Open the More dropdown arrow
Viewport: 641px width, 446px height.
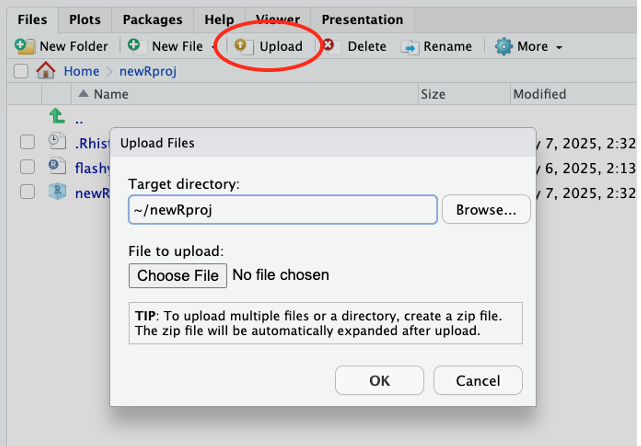coord(559,47)
